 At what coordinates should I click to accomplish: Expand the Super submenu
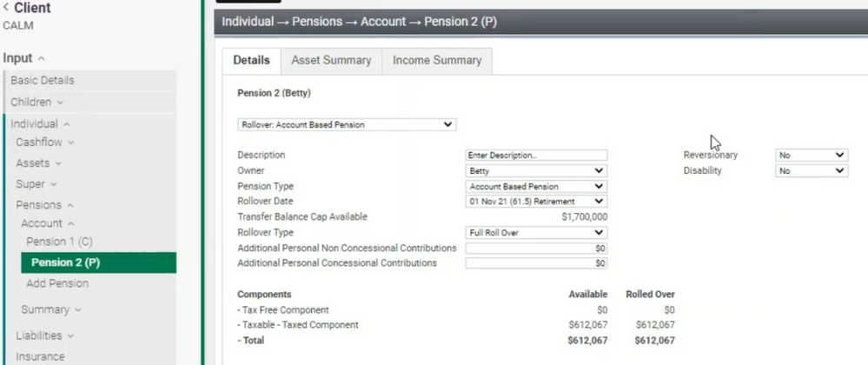coord(36,184)
